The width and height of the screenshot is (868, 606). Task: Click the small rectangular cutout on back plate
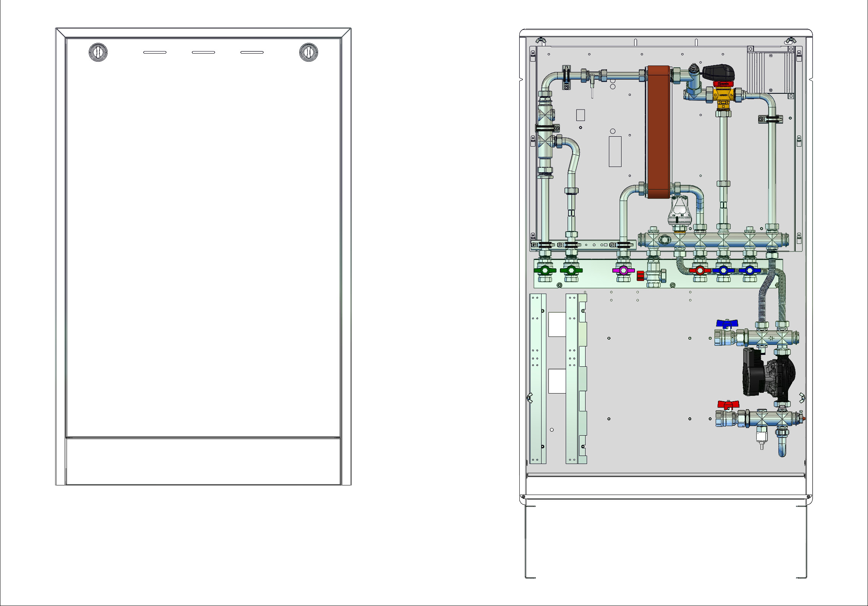[x=580, y=115]
